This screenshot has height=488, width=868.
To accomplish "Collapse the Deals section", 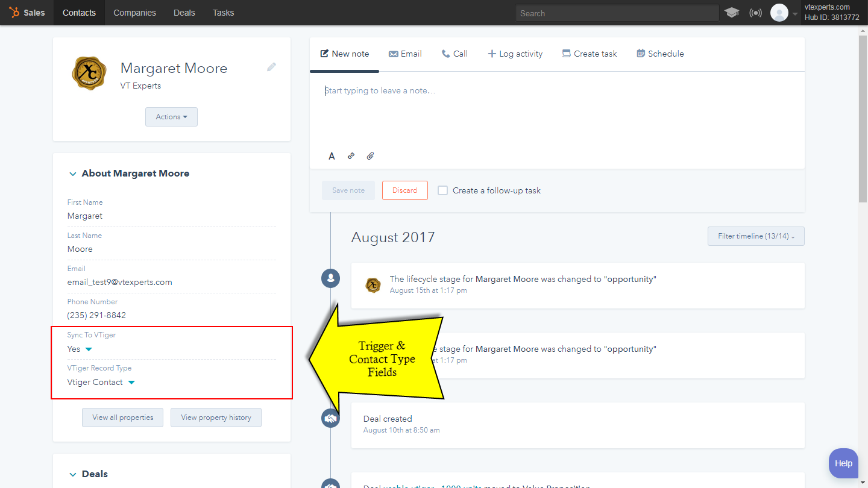I will click(72, 474).
